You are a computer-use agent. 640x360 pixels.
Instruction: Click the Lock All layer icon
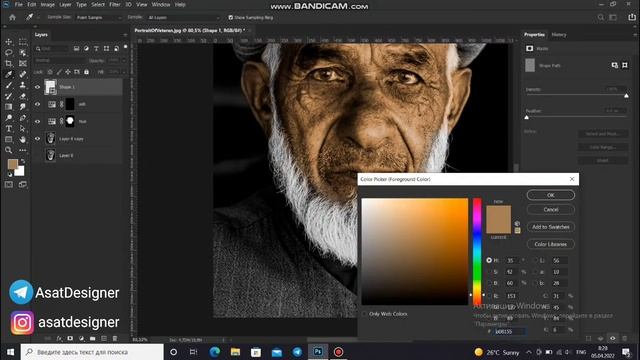87,72
